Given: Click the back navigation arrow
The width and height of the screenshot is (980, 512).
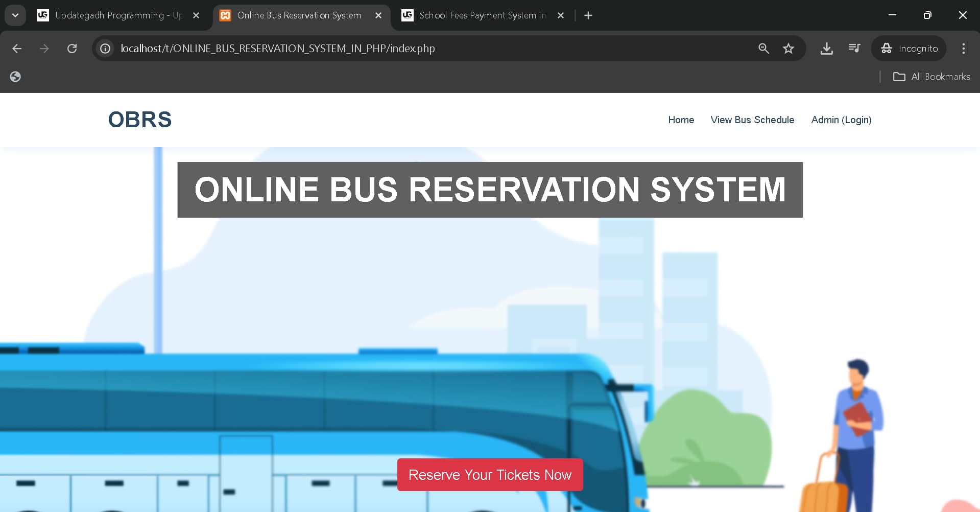Looking at the screenshot, I should click(17, 48).
